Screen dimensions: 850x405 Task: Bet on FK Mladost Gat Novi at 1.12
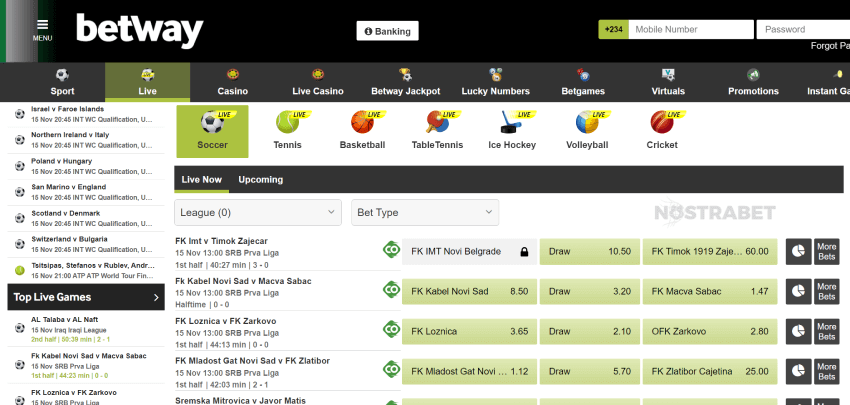point(469,371)
